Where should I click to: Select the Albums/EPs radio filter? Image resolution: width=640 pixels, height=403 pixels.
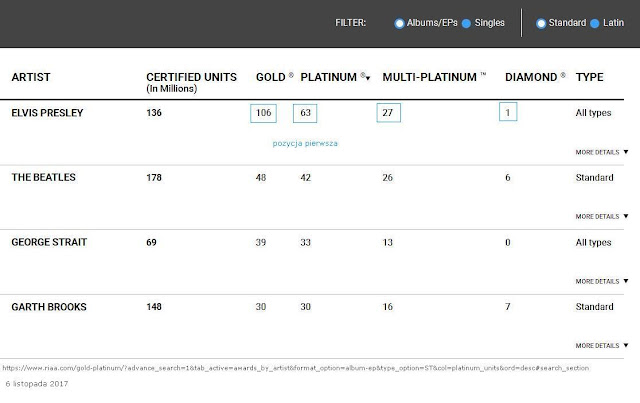(399, 23)
